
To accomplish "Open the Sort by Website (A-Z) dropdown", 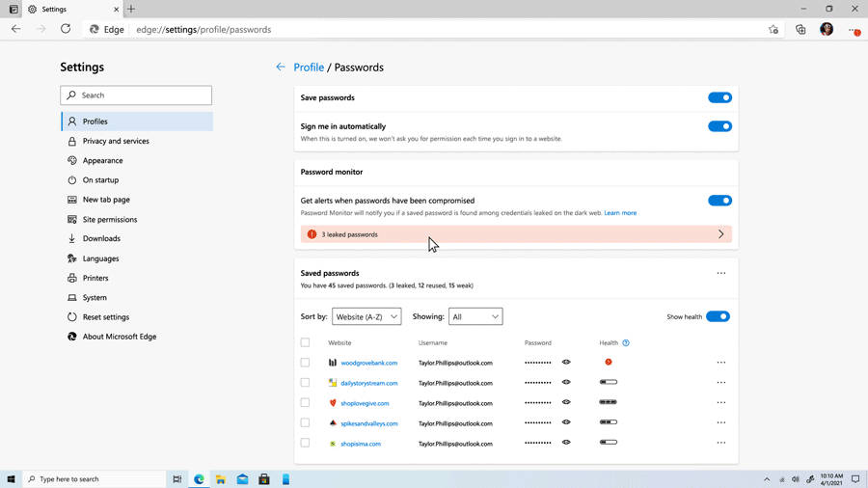I will pyautogui.click(x=366, y=316).
